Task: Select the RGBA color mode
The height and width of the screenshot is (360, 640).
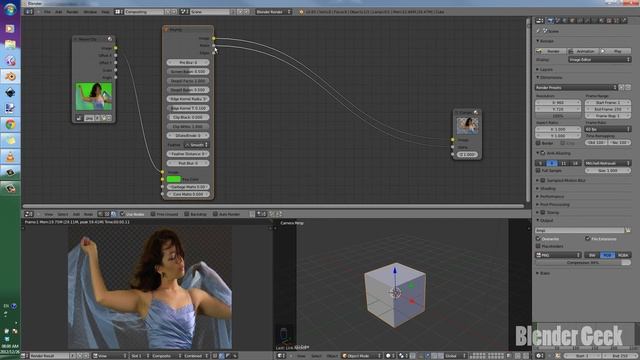Action: pos(623,255)
